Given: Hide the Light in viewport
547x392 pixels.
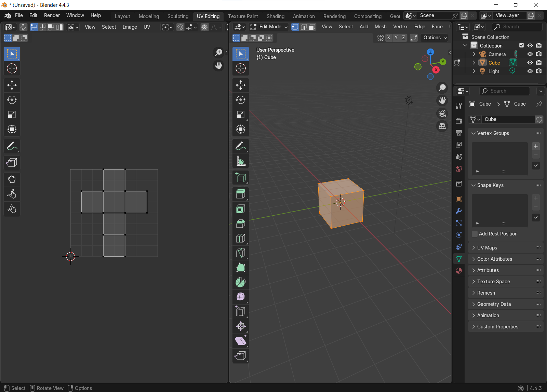Looking at the screenshot, I should coord(530,71).
